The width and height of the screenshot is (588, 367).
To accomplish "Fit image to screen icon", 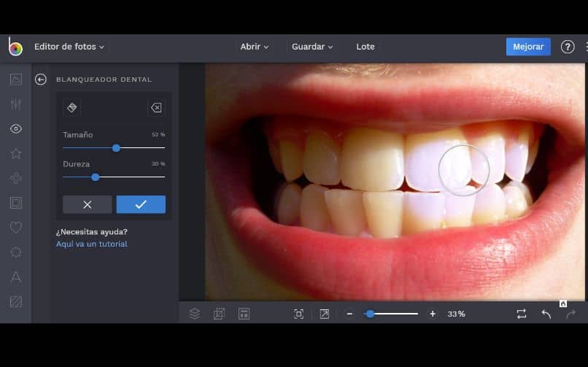I will pos(298,314).
